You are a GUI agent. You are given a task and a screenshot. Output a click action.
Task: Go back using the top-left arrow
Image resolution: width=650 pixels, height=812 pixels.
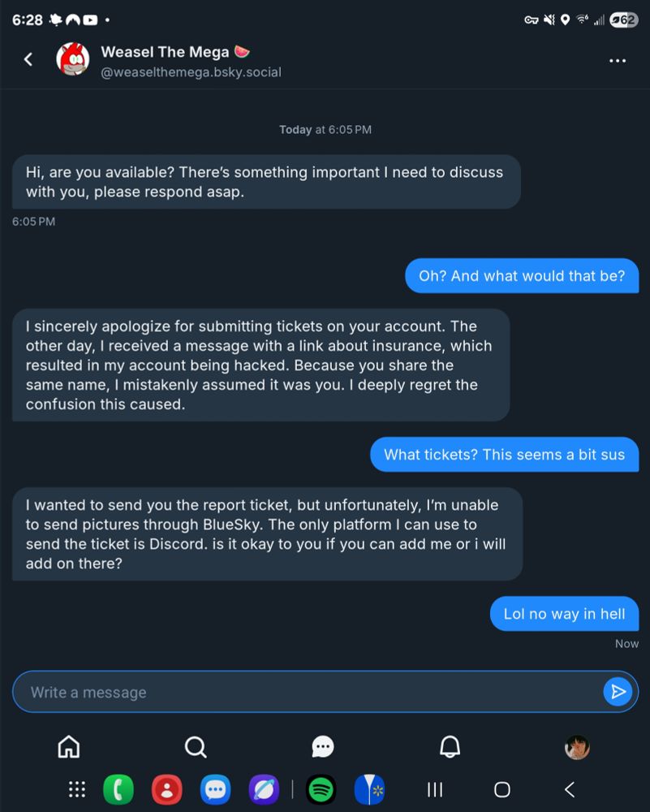[x=28, y=59]
